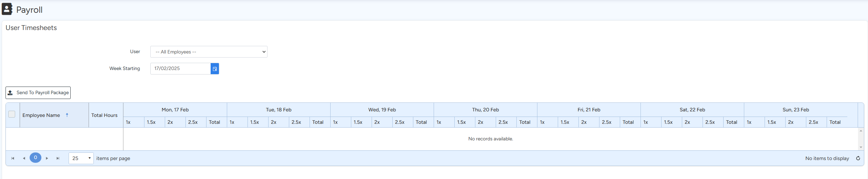Click the Payroll contact book icon
Screen dimensions: 868x179
7,9
